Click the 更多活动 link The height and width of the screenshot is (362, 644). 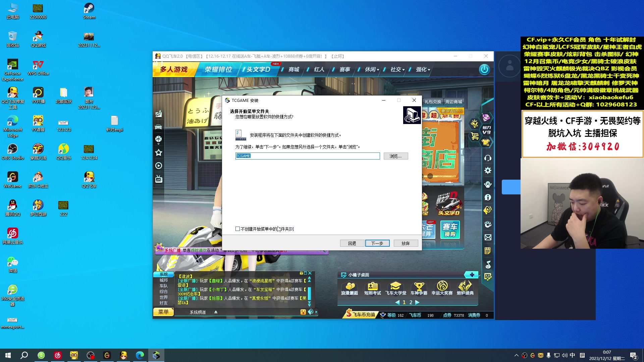click(x=452, y=111)
